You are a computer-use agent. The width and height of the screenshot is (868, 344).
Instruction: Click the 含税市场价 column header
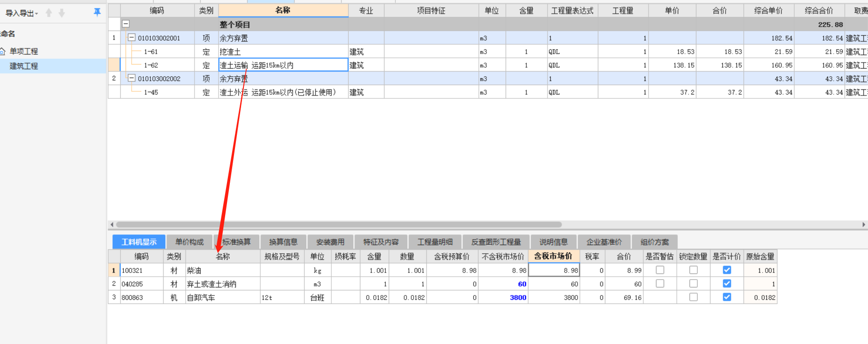tap(554, 256)
